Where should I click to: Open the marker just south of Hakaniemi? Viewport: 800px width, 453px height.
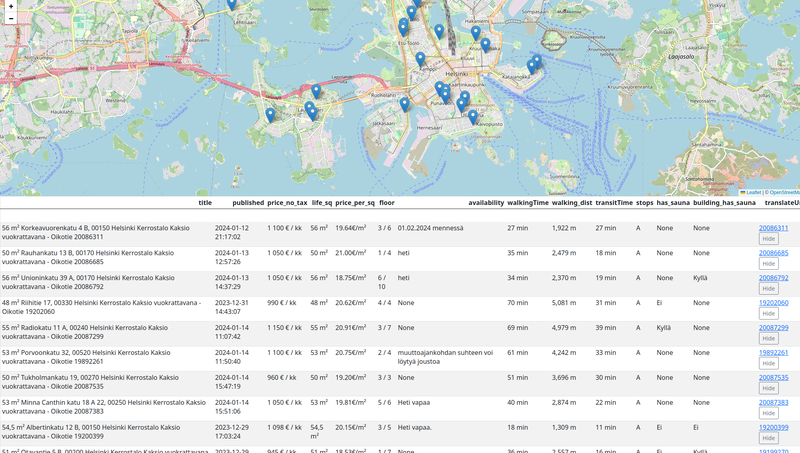tap(476, 33)
